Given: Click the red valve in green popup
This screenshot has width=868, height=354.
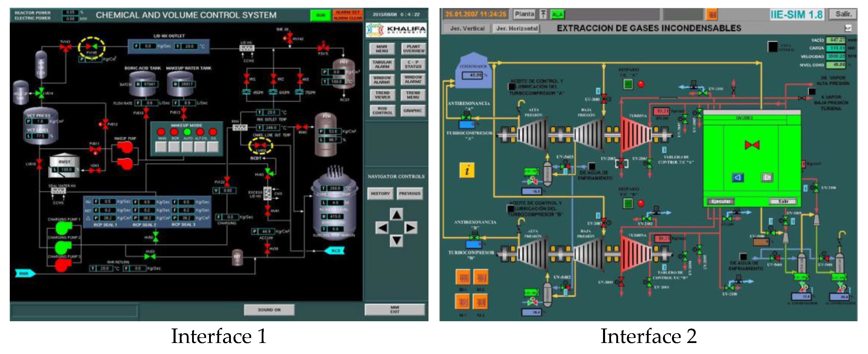Looking at the screenshot, I should [x=752, y=145].
